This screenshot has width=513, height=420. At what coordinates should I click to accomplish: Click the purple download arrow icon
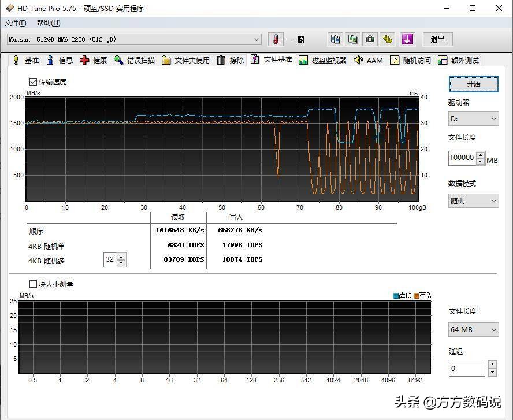(x=407, y=39)
